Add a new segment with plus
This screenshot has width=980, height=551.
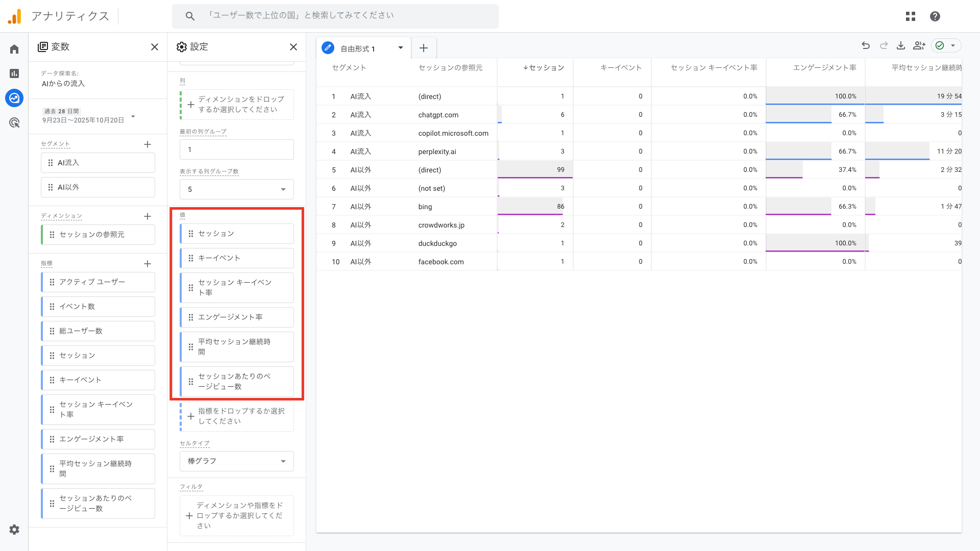148,144
